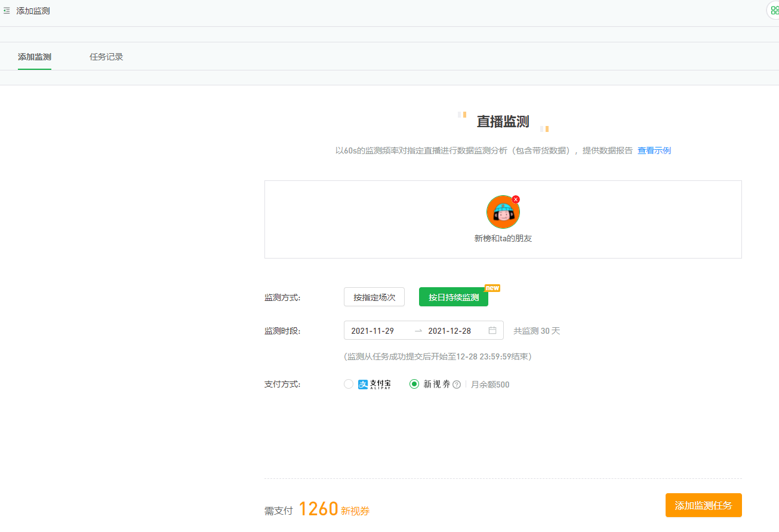
Task: Choose 按指定场次 monitoring mode
Action: point(374,297)
